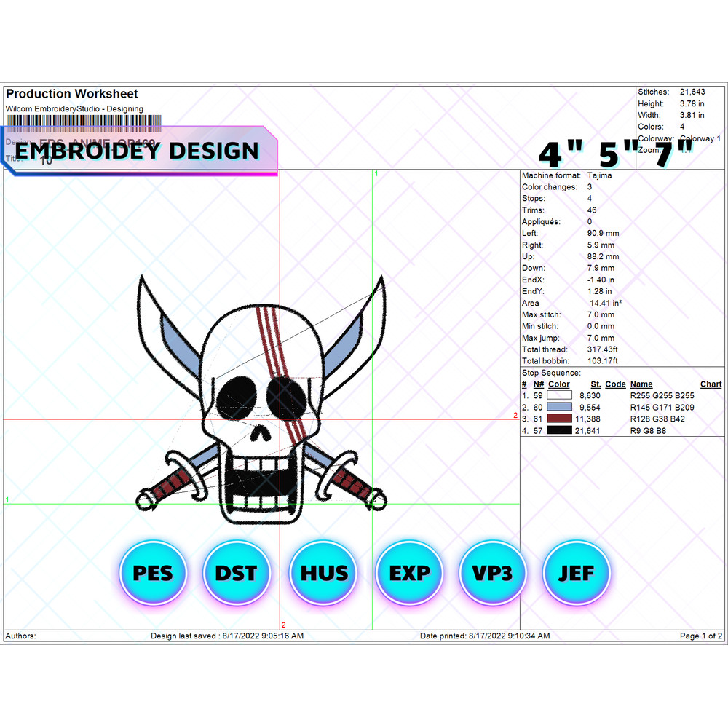Select the PES format icon

click(153, 573)
